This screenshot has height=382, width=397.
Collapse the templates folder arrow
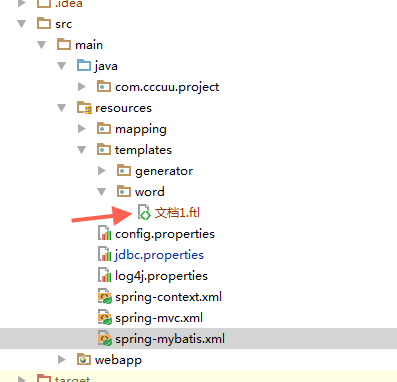point(82,150)
